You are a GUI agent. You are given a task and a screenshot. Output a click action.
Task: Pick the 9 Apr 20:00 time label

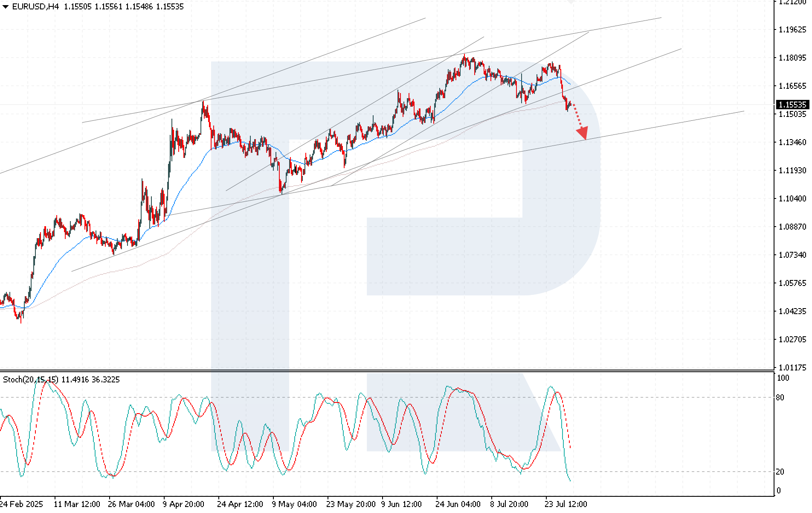pyautogui.click(x=184, y=504)
